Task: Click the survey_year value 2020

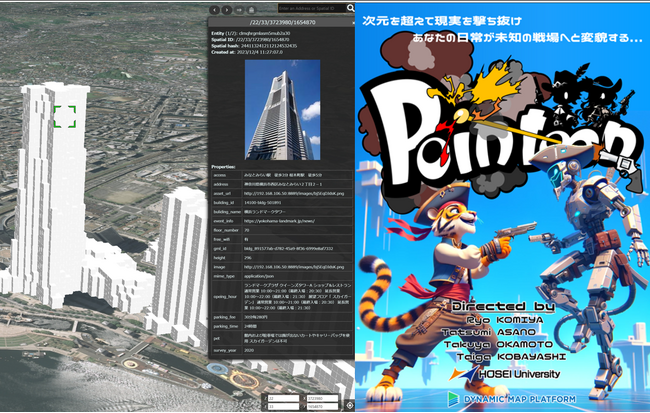Action: pos(249,350)
